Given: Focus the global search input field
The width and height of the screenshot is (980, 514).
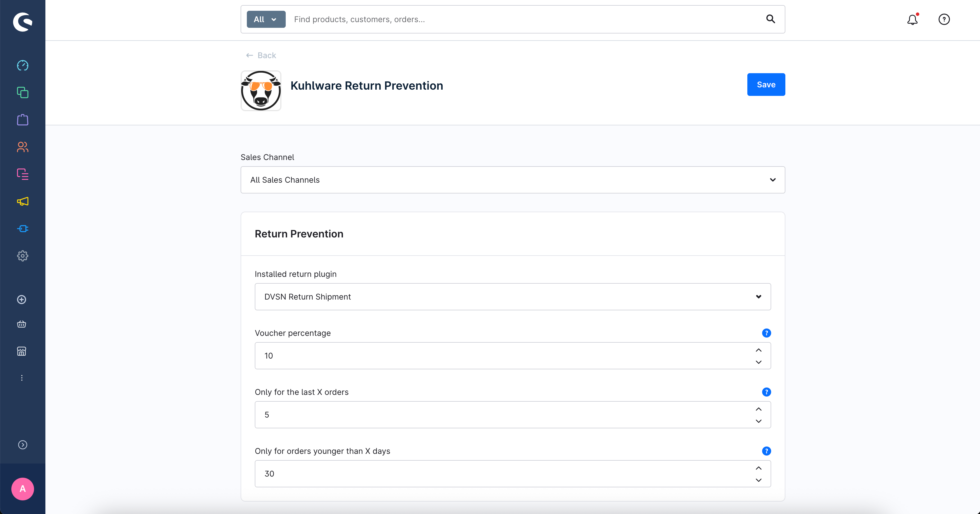Looking at the screenshot, I should (x=525, y=19).
